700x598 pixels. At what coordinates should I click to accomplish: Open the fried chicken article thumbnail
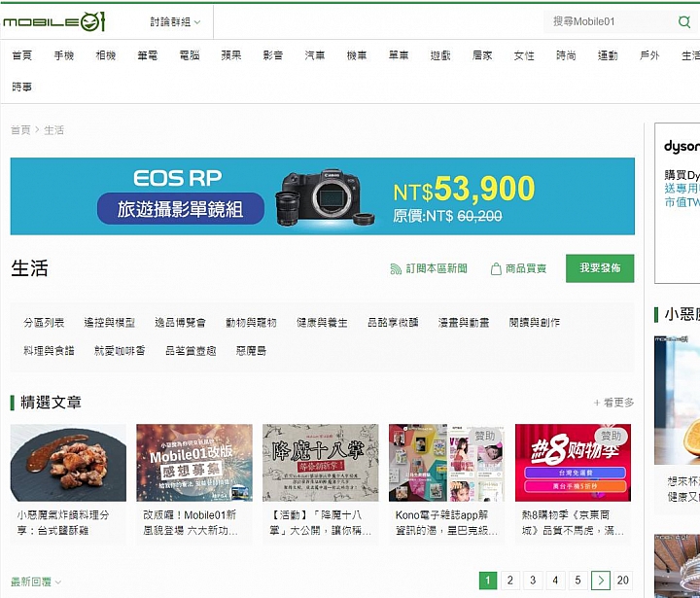tap(68, 463)
